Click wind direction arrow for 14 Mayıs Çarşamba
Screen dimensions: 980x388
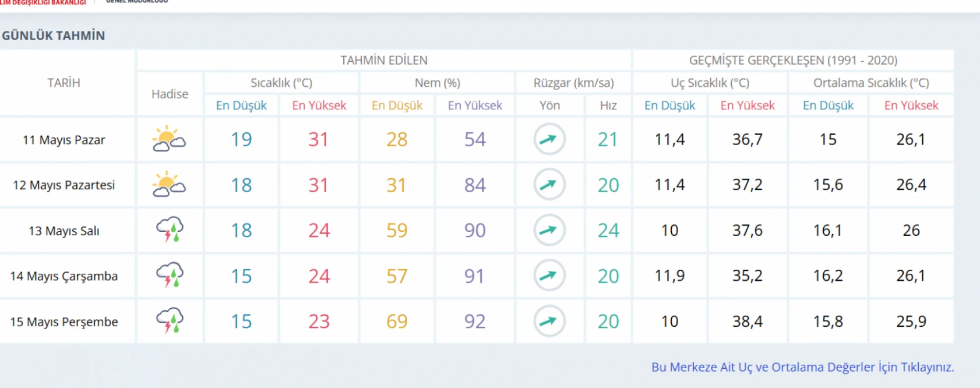549,276
